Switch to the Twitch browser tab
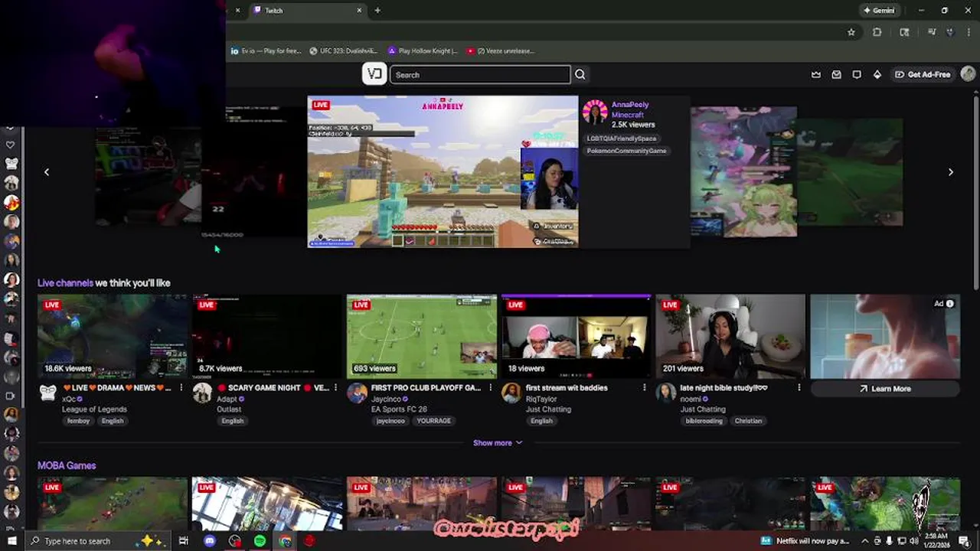Image resolution: width=980 pixels, height=551 pixels. (306, 10)
